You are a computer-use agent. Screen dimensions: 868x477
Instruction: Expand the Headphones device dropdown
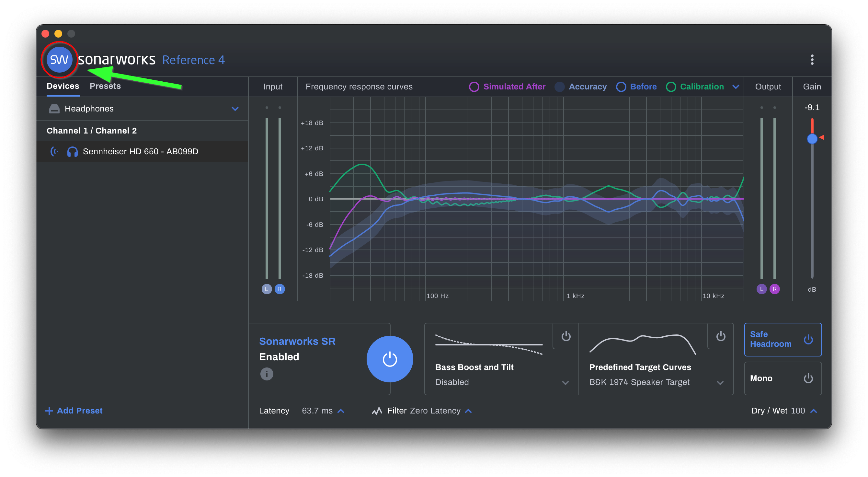pos(235,109)
